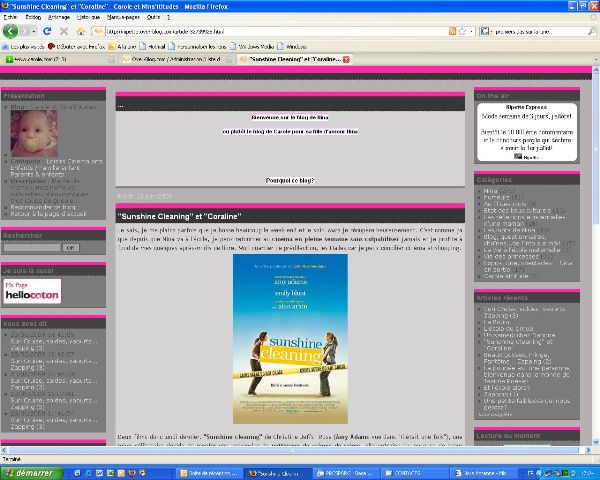
Task: Click "Retour à la page d'accueil" link
Action: click(48, 214)
